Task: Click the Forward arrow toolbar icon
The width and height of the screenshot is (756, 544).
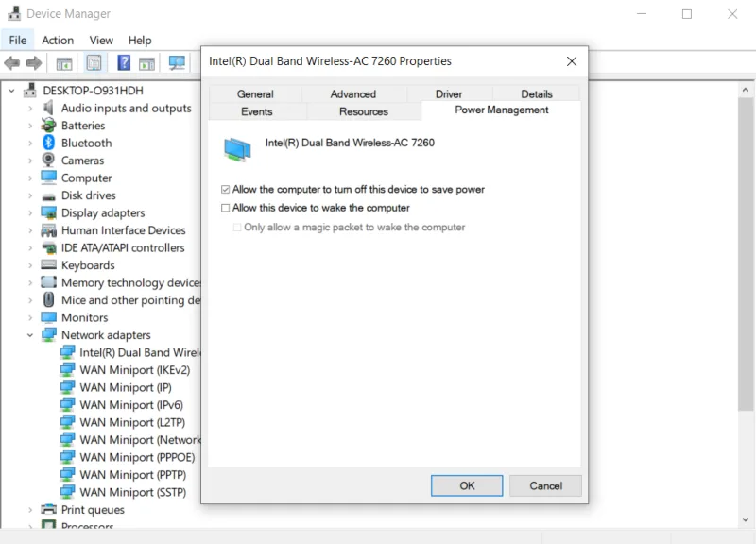Action: coord(34,63)
